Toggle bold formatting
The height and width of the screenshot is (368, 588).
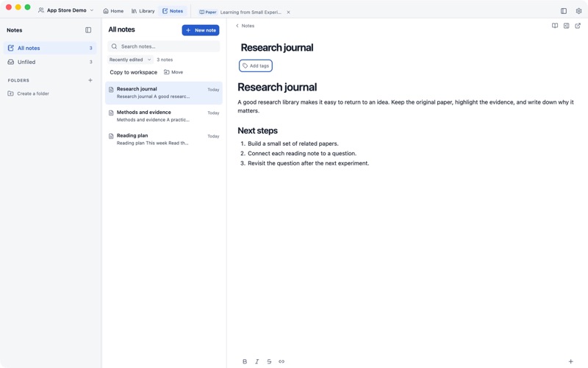[245, 361]
